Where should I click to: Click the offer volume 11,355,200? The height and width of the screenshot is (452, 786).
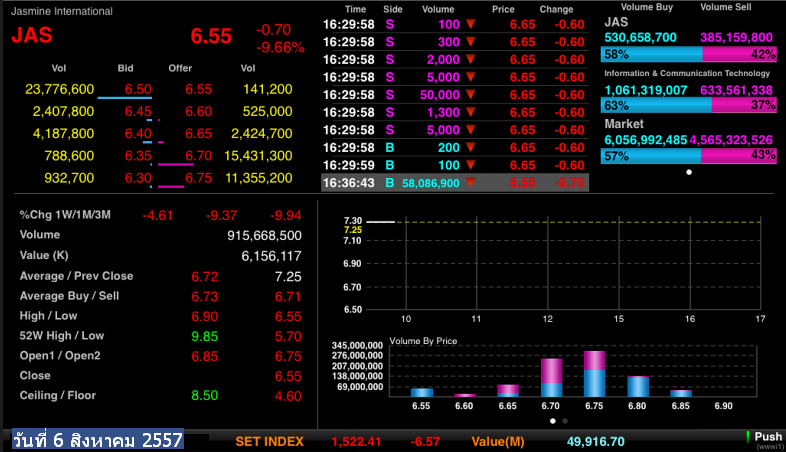coord(259,177)
